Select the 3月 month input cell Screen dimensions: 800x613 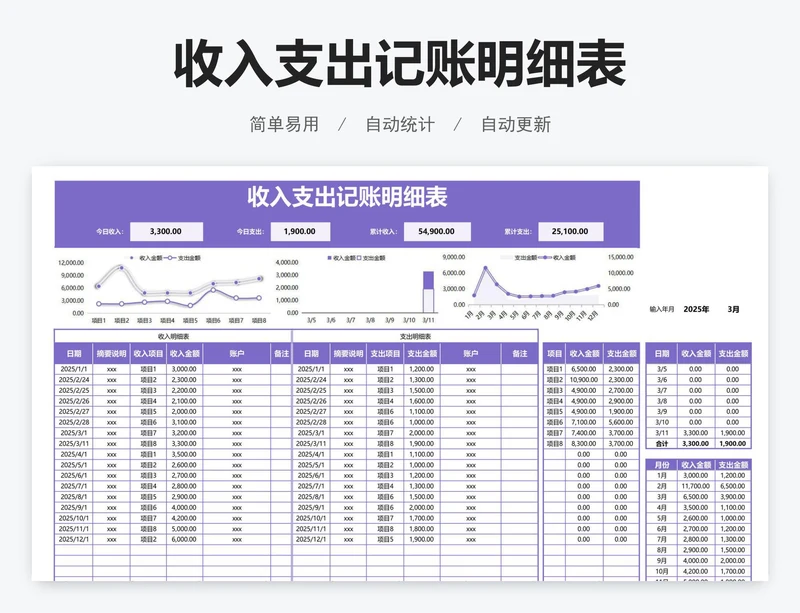[733, 309]
